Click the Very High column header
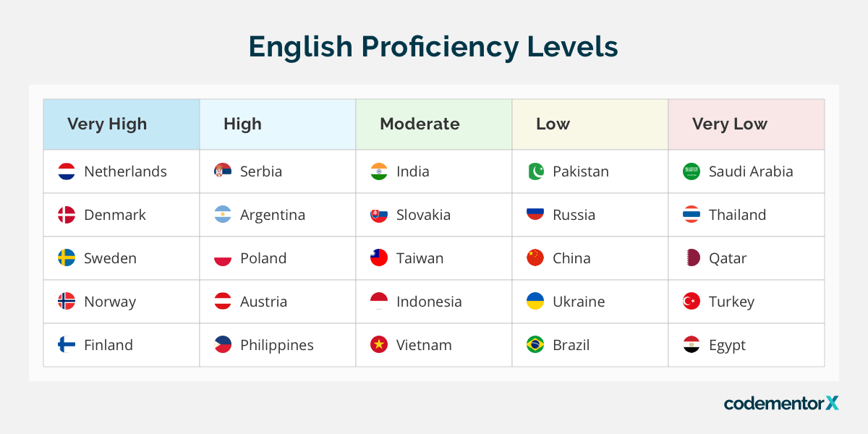Image resolution: width=868 pixels, height=434 pixels. point(107,124)
